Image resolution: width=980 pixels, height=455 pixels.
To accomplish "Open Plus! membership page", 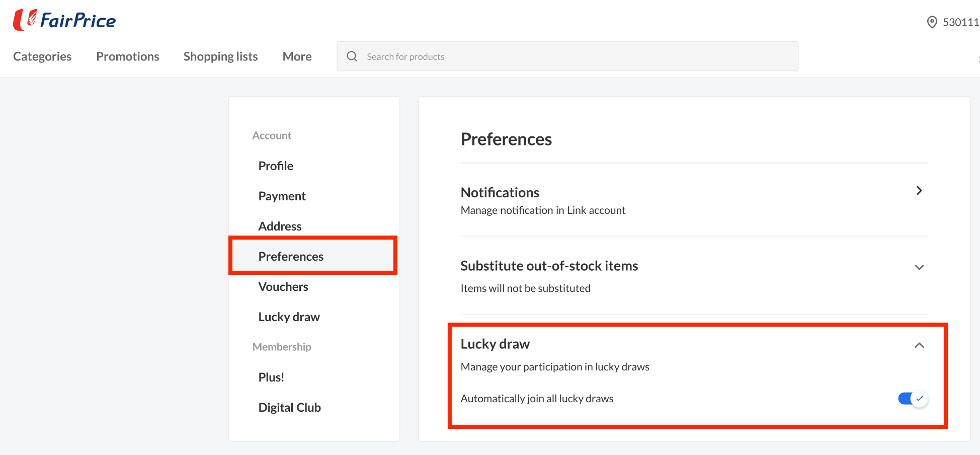I will click(x=271, y=377).
